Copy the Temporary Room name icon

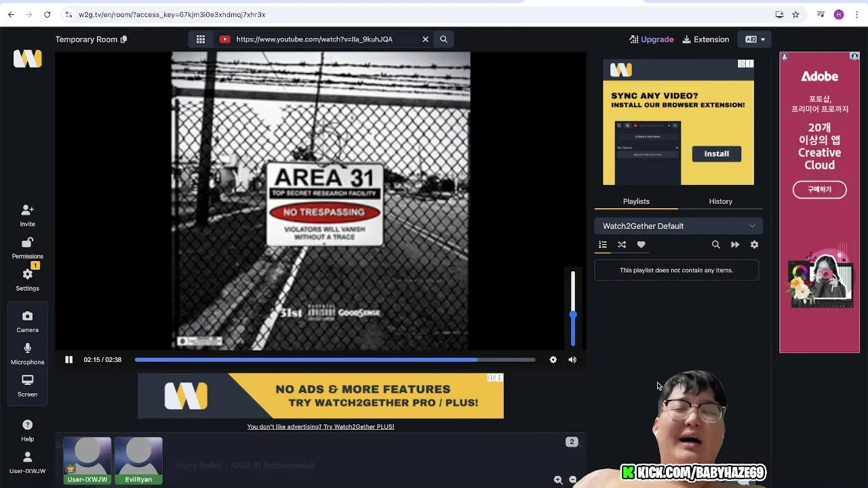[x=123, y=39]
